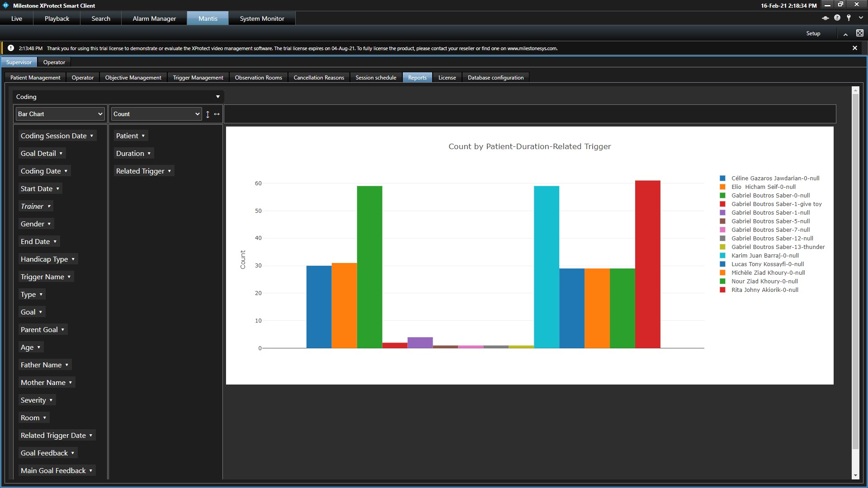This screenshot has width=868, height=488.
Task: Click the purple bar in chart
Action: (x=420, y=343)
